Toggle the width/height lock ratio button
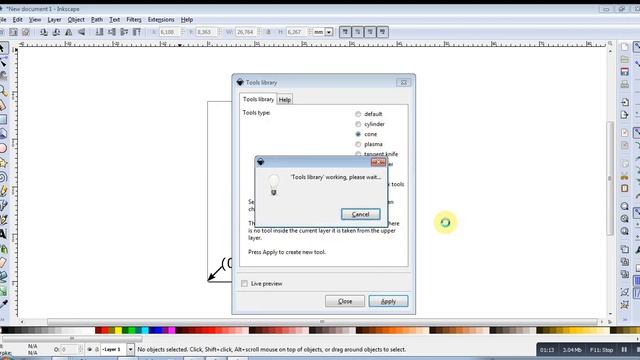 click(268, 32)
